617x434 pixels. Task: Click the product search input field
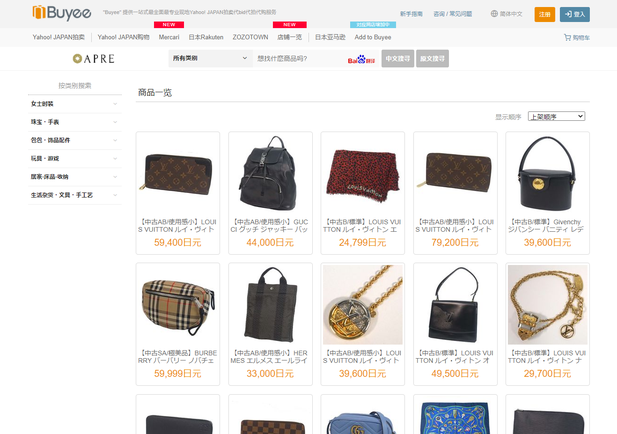[300, 58]
